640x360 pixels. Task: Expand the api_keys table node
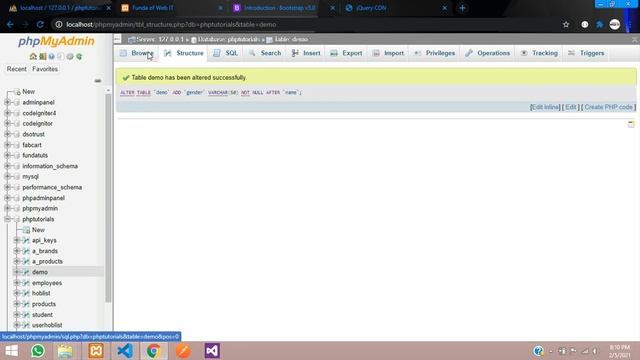(x=17, y=240)
